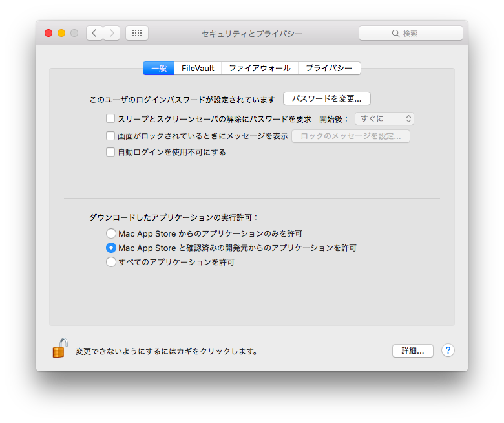Click the magnifier icon in search field
Viewport: 504px width, 423px height.
point(395,34)
